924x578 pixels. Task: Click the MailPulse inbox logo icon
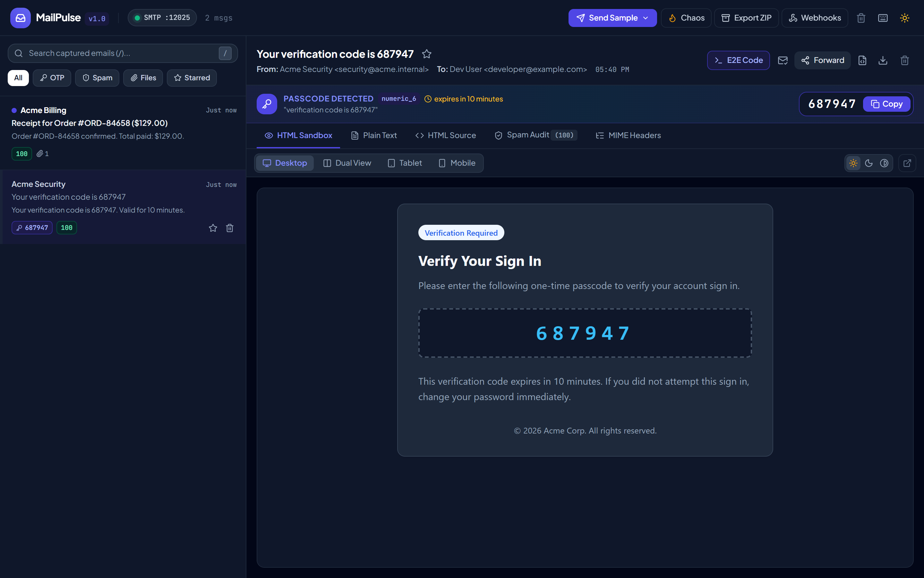click(20, 18)
